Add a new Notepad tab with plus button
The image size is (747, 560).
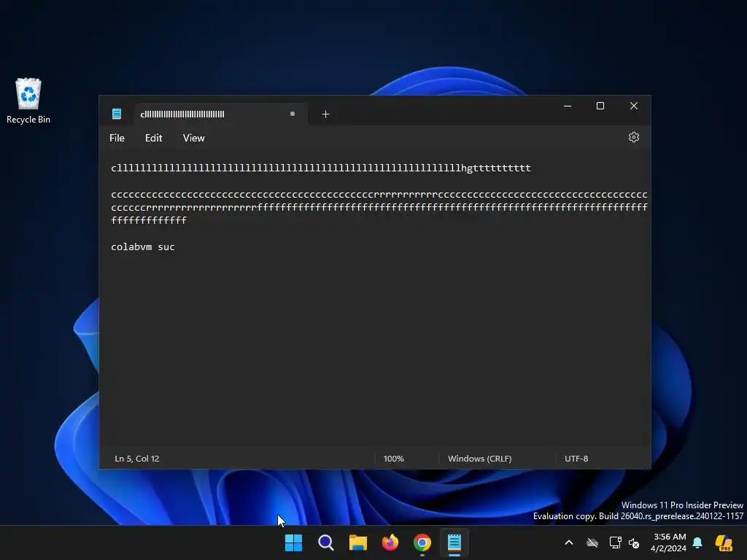coord(325,114)
